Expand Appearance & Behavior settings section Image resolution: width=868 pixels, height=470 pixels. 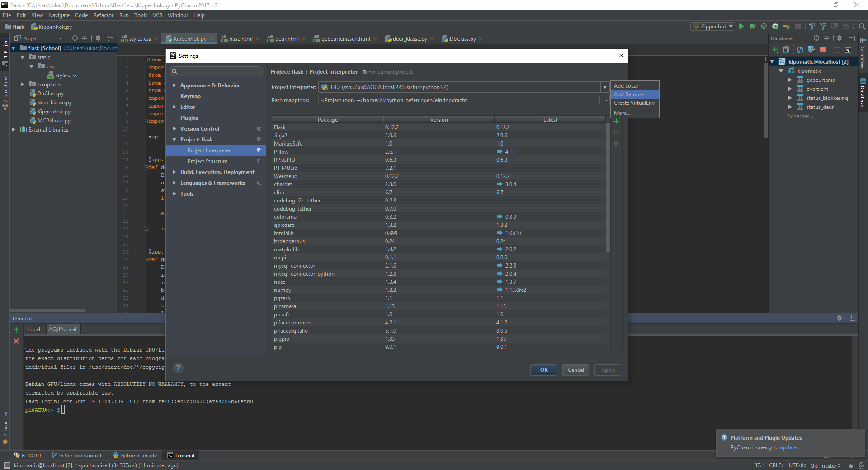tap(175, 85)
